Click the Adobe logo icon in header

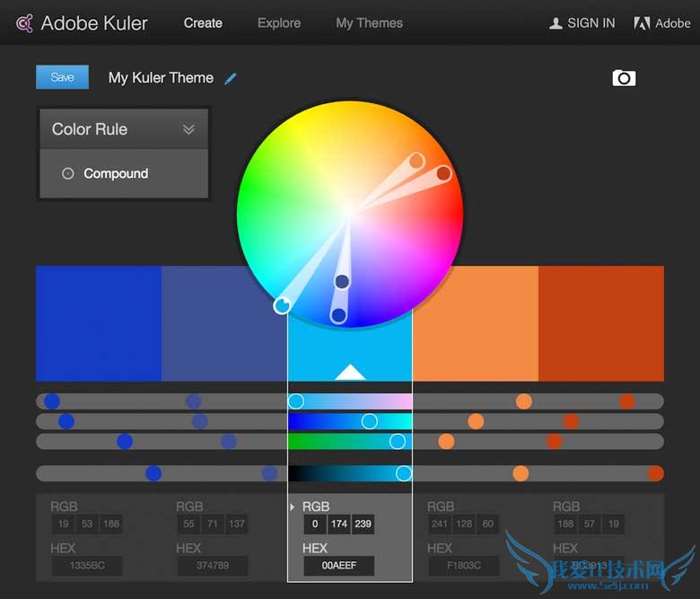point(642,23)
